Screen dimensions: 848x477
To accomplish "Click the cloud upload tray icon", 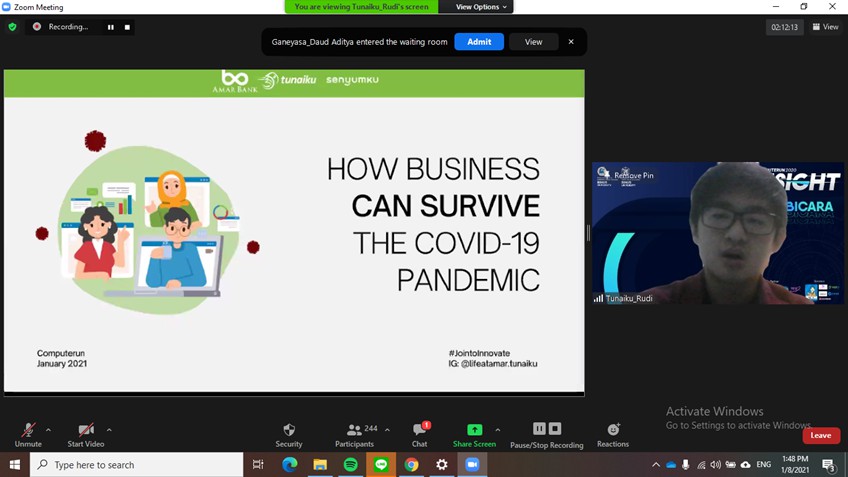I will point(746,465).
